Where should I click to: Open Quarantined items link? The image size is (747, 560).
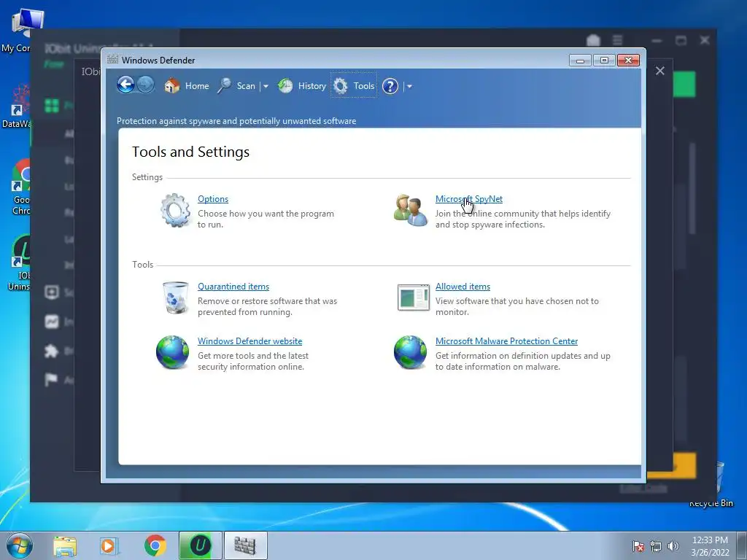point(233,286)
